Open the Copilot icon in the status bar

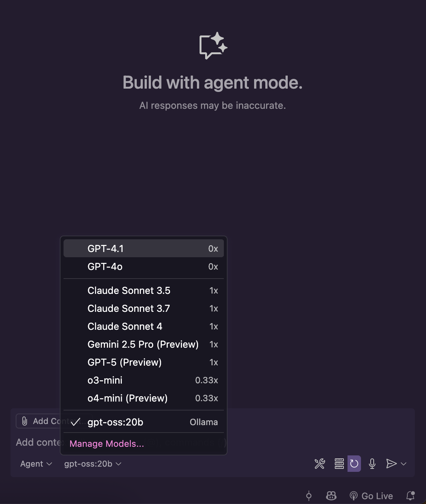[331, 496]
